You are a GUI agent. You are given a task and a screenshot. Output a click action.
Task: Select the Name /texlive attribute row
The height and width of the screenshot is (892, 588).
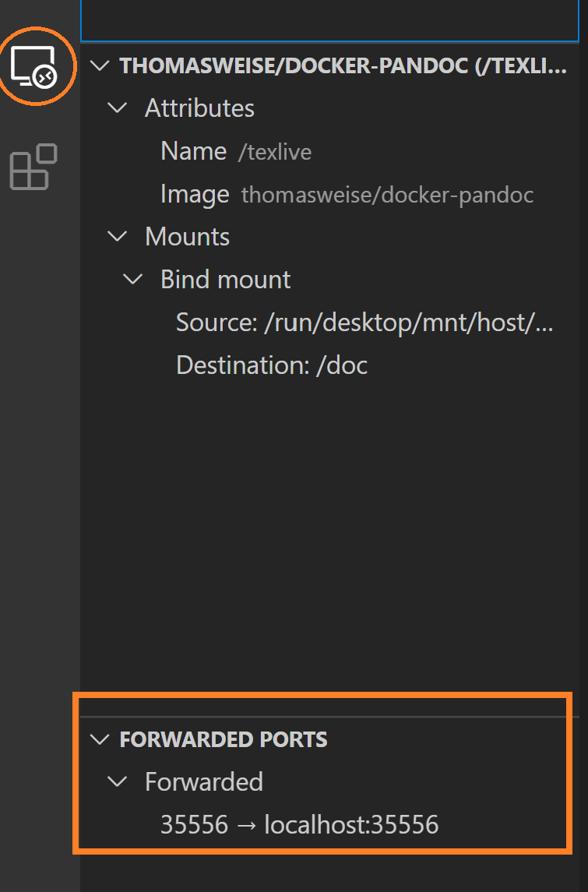point(330,151)
